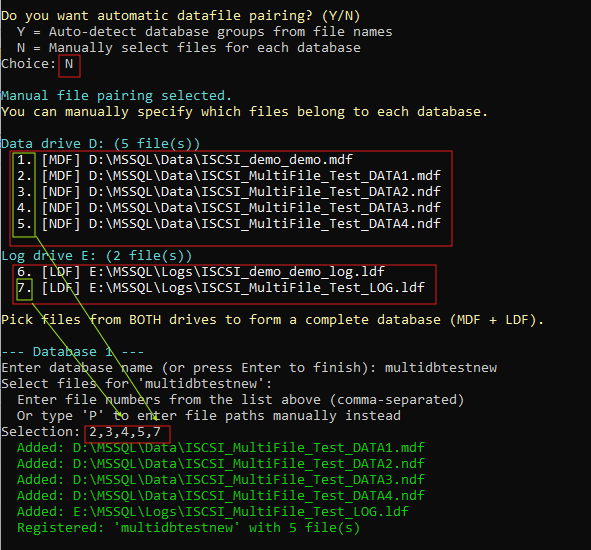Click the line 'You can manually specify which files belong to each database.'
The image size is (591, 550).
[x=244, y=112]
